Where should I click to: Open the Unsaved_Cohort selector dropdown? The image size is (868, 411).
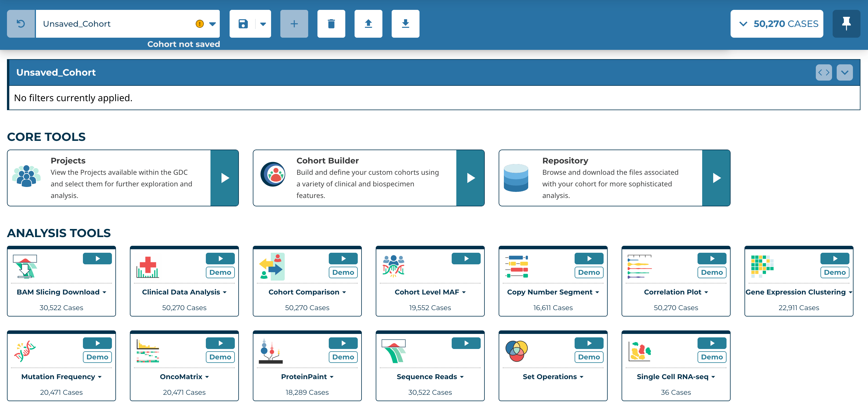click(212, 24)
